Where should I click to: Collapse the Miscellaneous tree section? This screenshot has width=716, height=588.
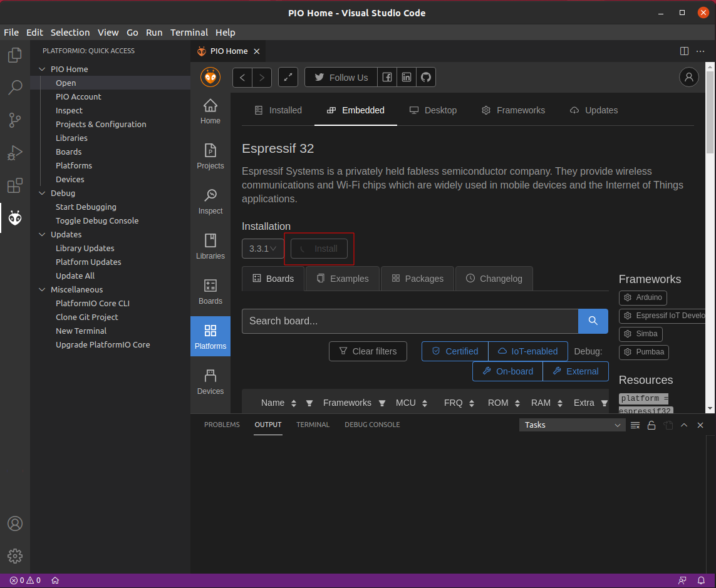(x=43, y=289)
